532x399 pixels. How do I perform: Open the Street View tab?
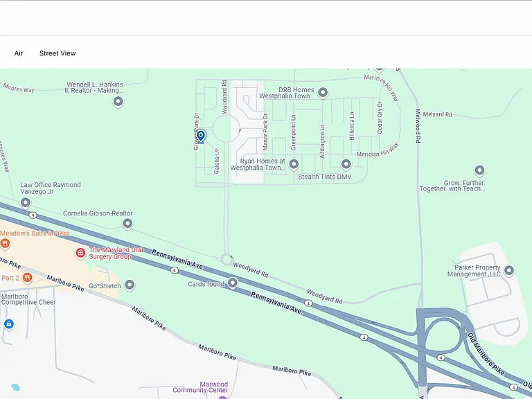[57, 53]
